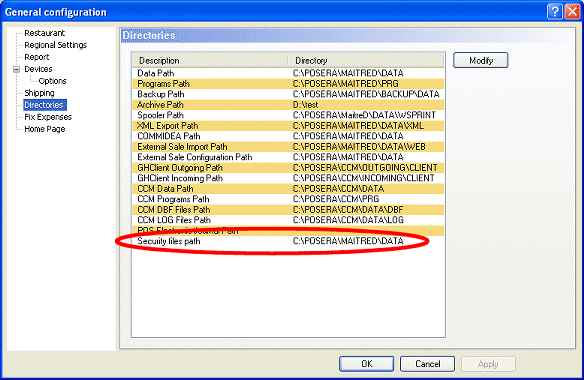This screenshot has width=584, height=380.
Task: Select the Data Path row
Action: pos(288,73)
